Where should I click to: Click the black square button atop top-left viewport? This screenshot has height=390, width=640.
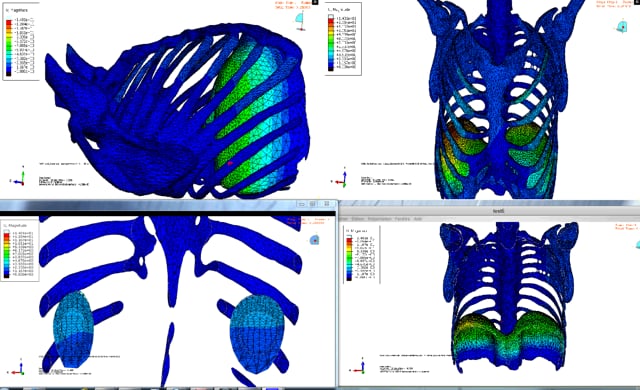coord(315,2)
